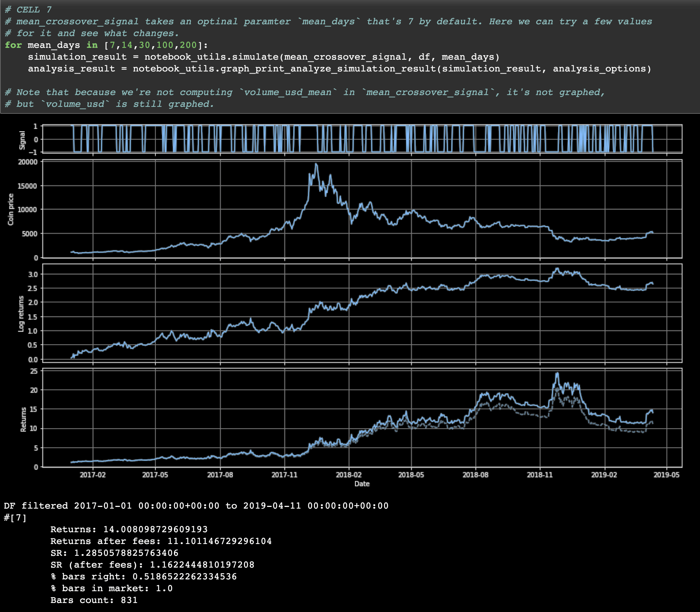
Task: Click the 'Bars count: 831' output line
Action: [94, 600]
